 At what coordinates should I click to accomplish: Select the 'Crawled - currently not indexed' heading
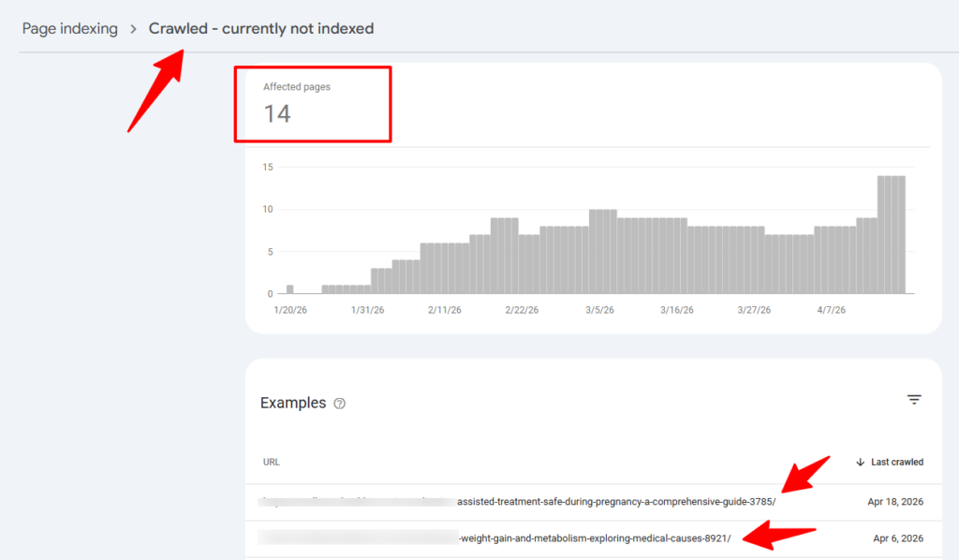click(x=261, y=29)
